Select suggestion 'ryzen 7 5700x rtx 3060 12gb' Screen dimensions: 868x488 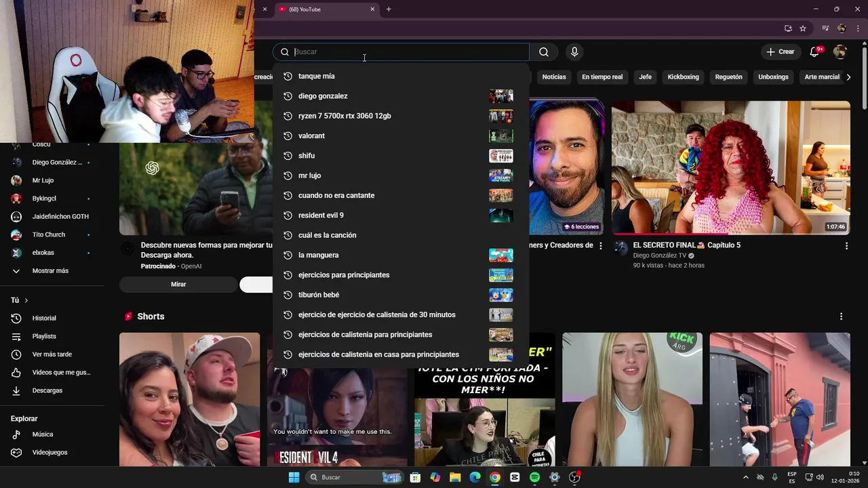click(400, 116)
